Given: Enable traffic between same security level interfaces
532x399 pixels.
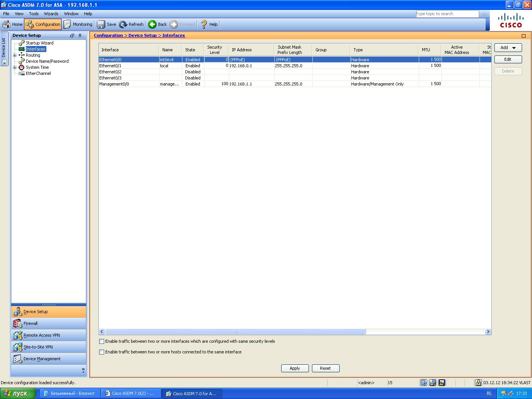Looking at the screenshot, I should [x=102, y=341].
